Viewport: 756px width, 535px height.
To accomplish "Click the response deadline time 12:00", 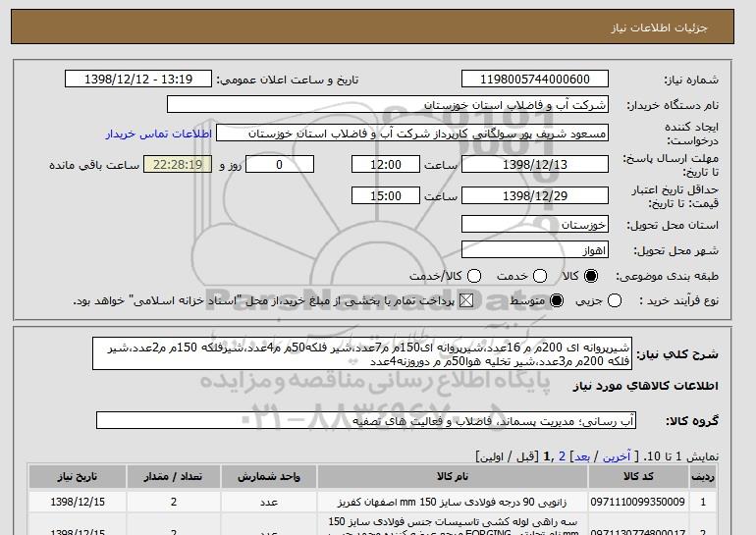I will coord(386,164).
